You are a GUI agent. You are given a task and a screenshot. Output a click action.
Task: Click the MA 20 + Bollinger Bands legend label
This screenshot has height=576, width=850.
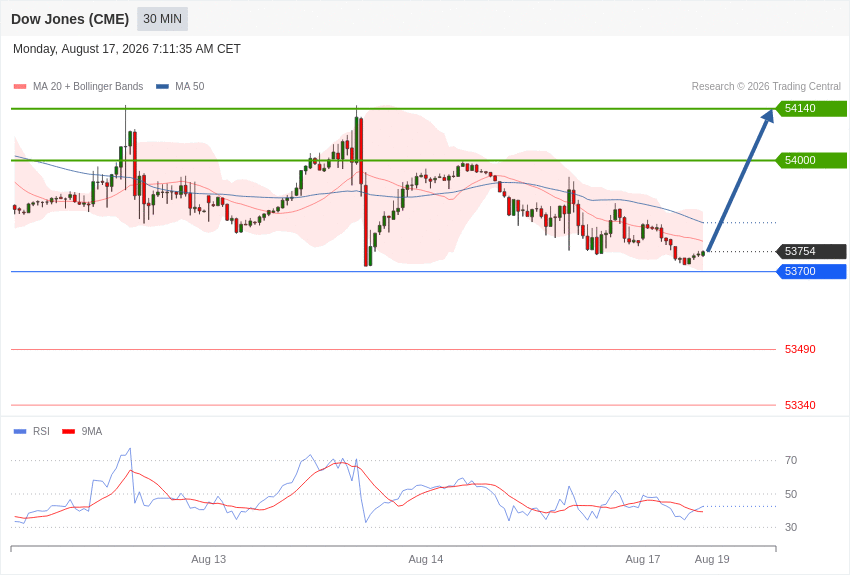pos(88,86)
